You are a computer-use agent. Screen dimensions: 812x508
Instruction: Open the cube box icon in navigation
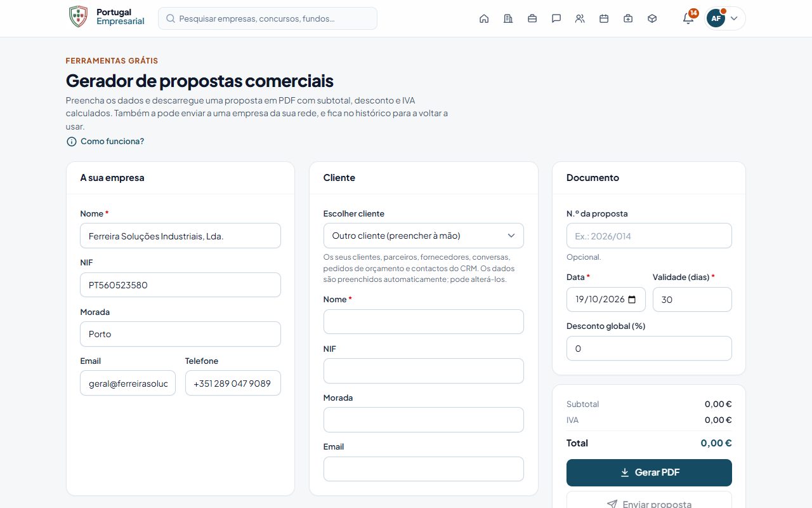click(652, 18)
